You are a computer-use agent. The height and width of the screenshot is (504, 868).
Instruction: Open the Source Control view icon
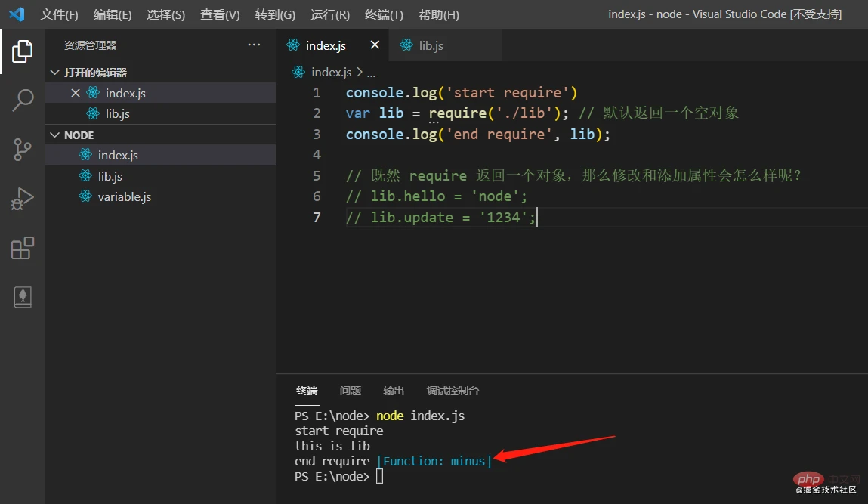point(22,150)
